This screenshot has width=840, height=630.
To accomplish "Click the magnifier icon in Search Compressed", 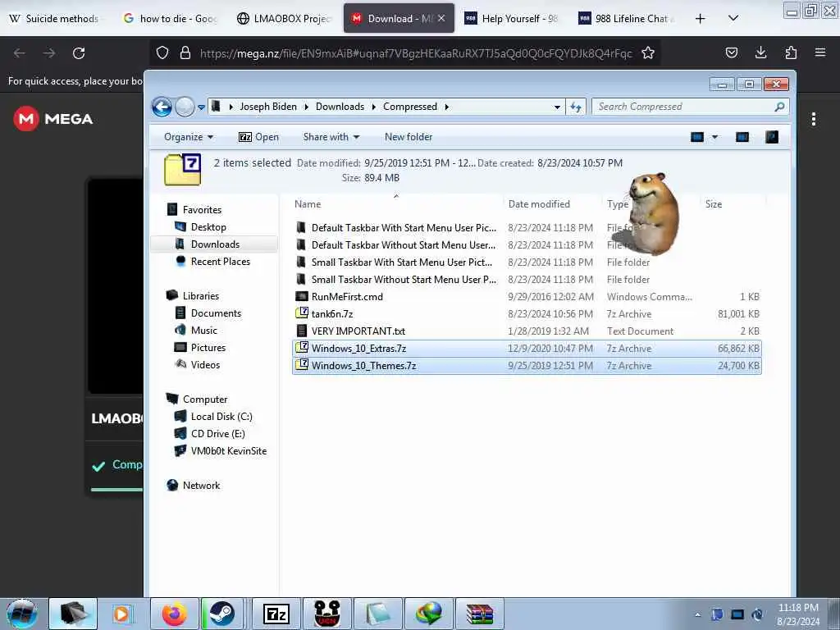I will 779,107.
